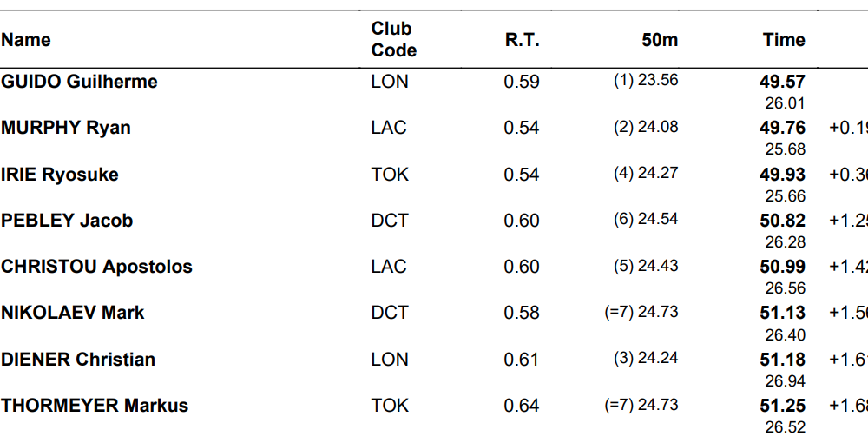Click the winning time 49.57

point(782,82)
